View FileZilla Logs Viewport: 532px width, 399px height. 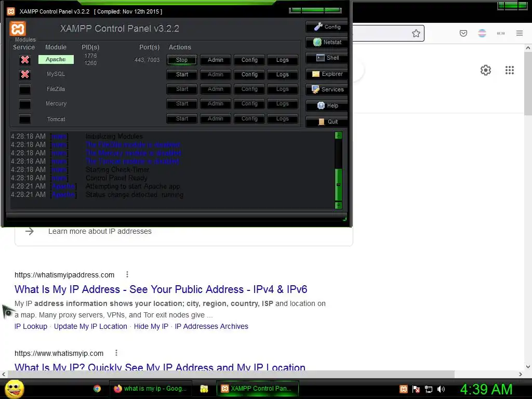click(x=282, y=89)
